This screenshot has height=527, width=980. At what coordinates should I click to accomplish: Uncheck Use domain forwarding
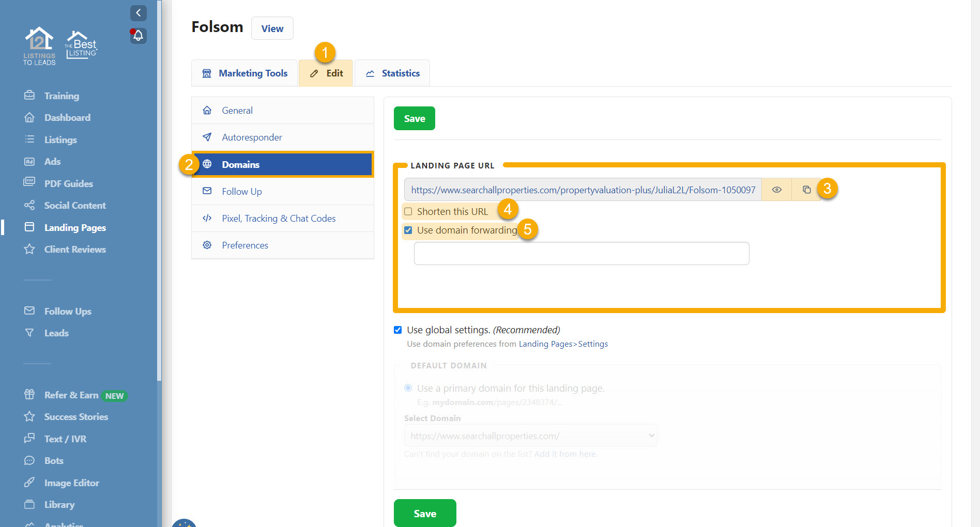coord(408,230)
